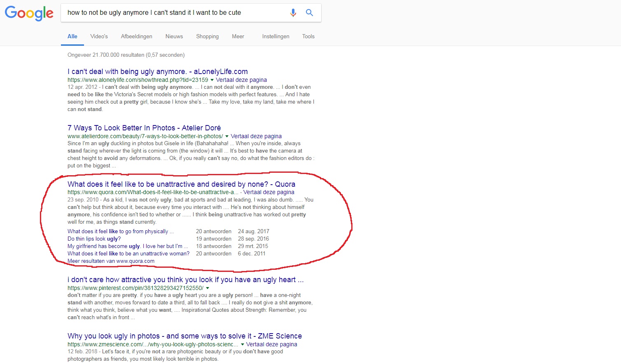Screen dimensions: 621x364
Task: Select the Nieuws tab
Action: 174,37
